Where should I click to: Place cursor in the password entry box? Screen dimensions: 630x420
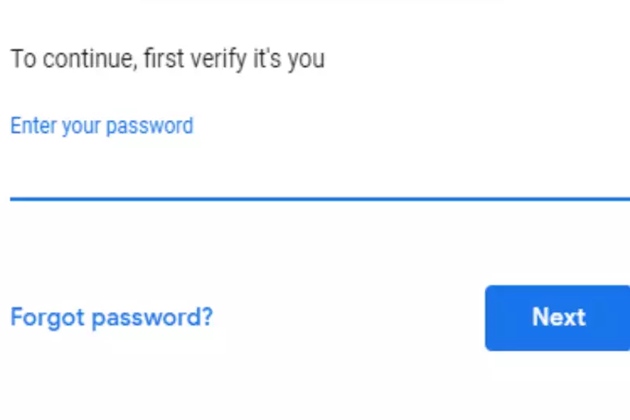[318, 172]
